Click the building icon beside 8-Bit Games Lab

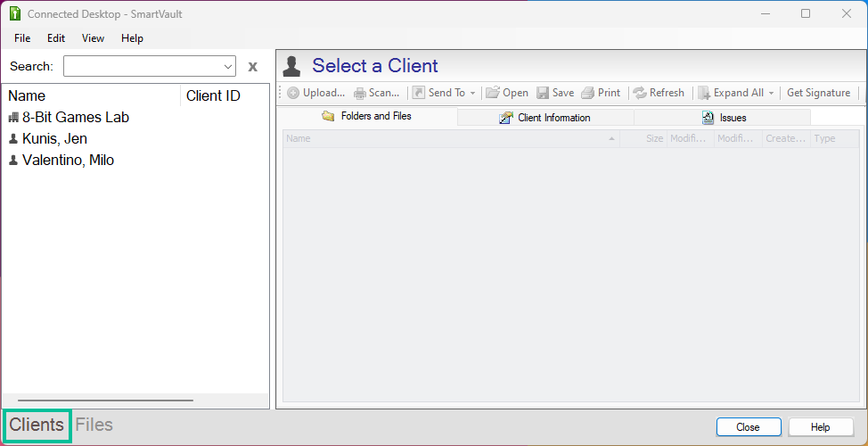(14, 118)
